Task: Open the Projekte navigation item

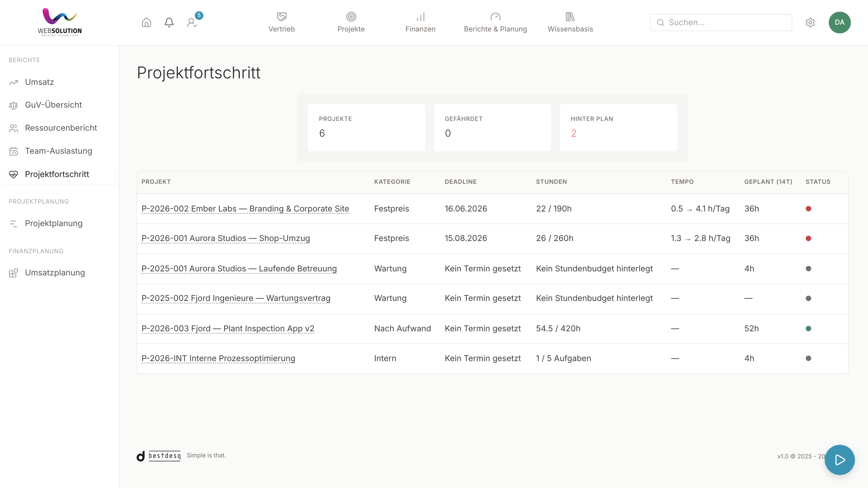Action: click(351, 23)
